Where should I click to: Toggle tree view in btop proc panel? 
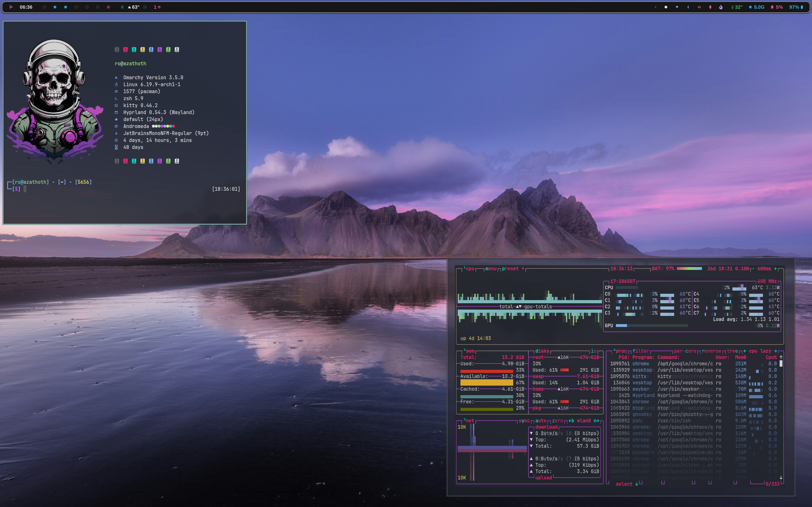732,351
